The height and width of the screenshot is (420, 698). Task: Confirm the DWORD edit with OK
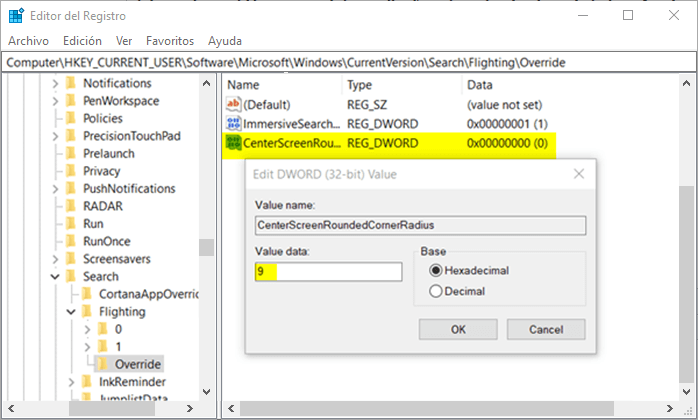458,329
